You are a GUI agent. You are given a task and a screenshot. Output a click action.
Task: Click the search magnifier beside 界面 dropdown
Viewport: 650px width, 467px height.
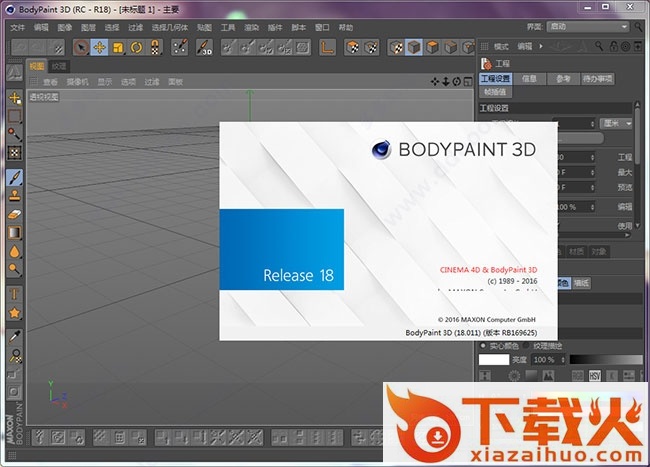coord(638,27)
